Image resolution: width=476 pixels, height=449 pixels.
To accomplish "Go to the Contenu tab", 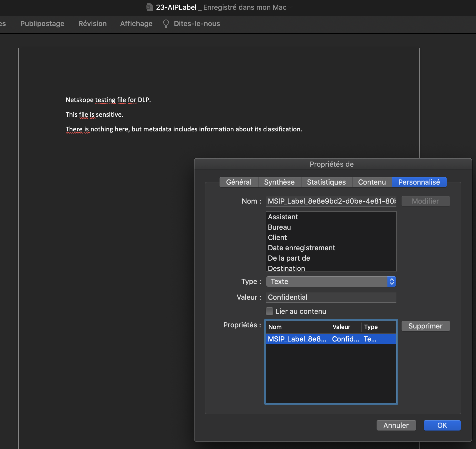I will pyautogui.click(x=372, y=182).
